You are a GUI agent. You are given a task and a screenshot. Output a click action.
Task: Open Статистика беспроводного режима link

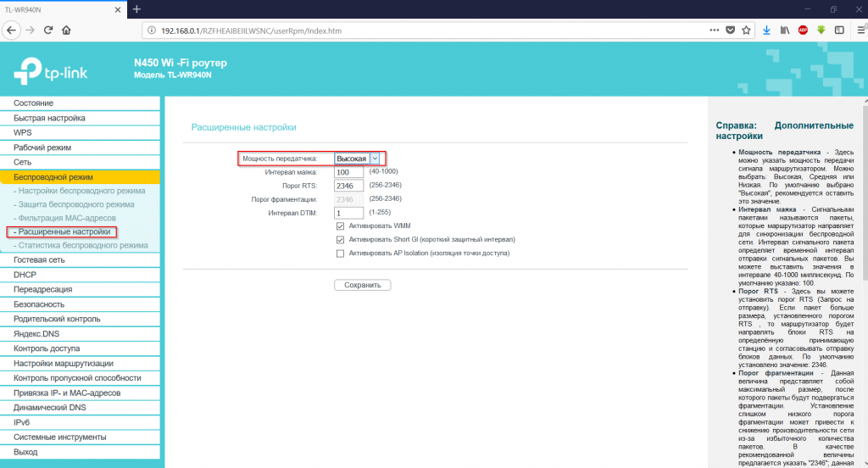point(81,245)
